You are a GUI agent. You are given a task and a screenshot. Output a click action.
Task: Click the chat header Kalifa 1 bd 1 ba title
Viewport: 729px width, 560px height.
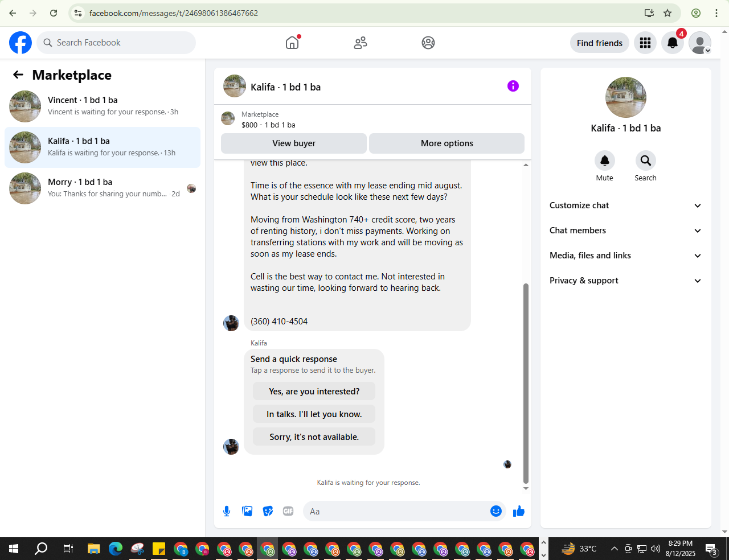(x=285, y=87)
